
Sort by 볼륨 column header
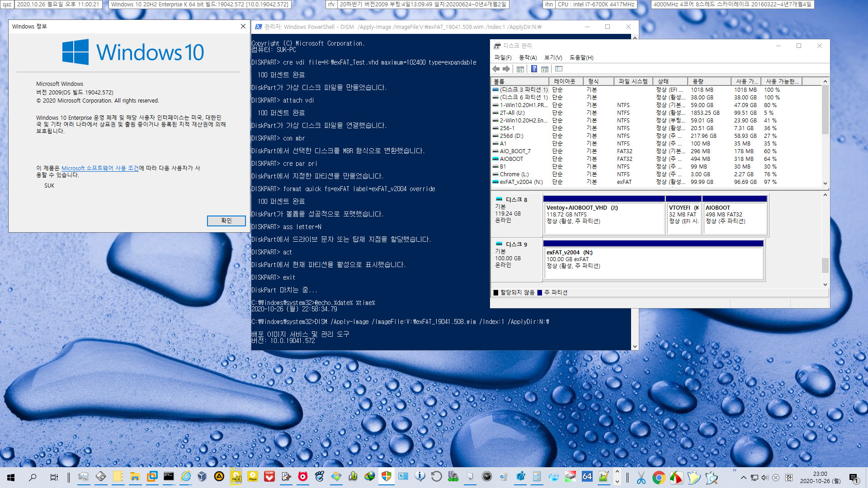point(520,81)
